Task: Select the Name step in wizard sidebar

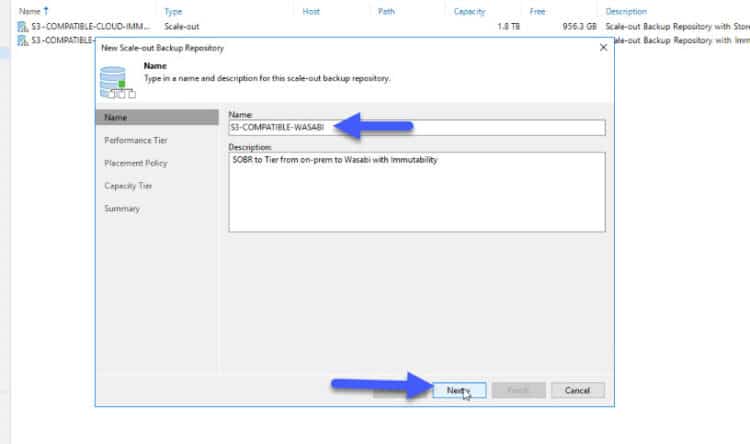Action: (x=157, y=117)
